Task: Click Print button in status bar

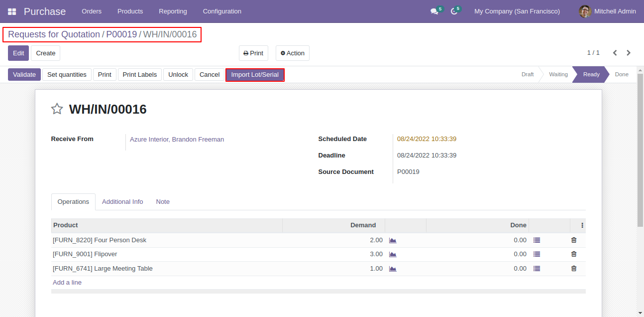Action: click(105, 75)
